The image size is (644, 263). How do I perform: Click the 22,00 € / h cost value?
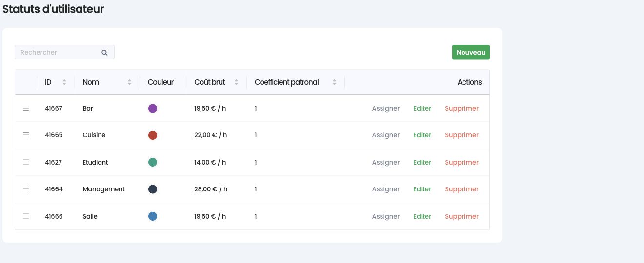(x=211, y=135)
